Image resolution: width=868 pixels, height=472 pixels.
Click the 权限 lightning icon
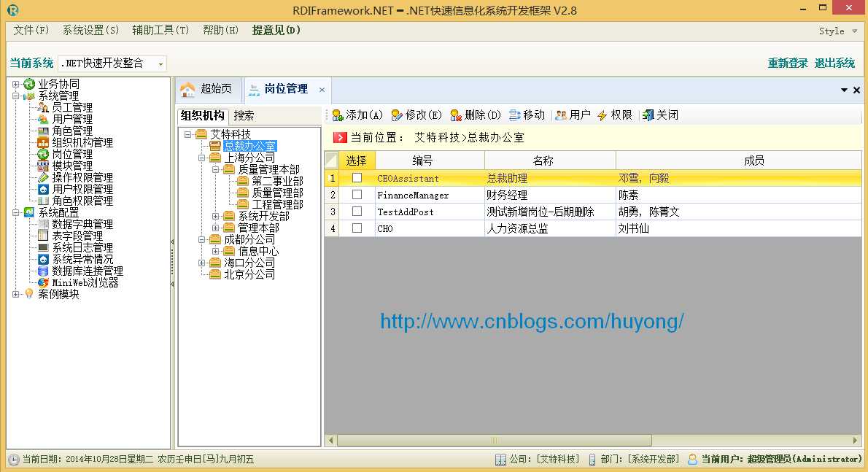pyautogui.click(x=602, y=115)
